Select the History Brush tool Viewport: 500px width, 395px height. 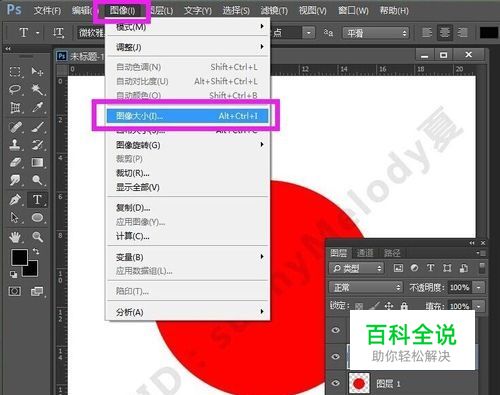(x=37, y=144)
